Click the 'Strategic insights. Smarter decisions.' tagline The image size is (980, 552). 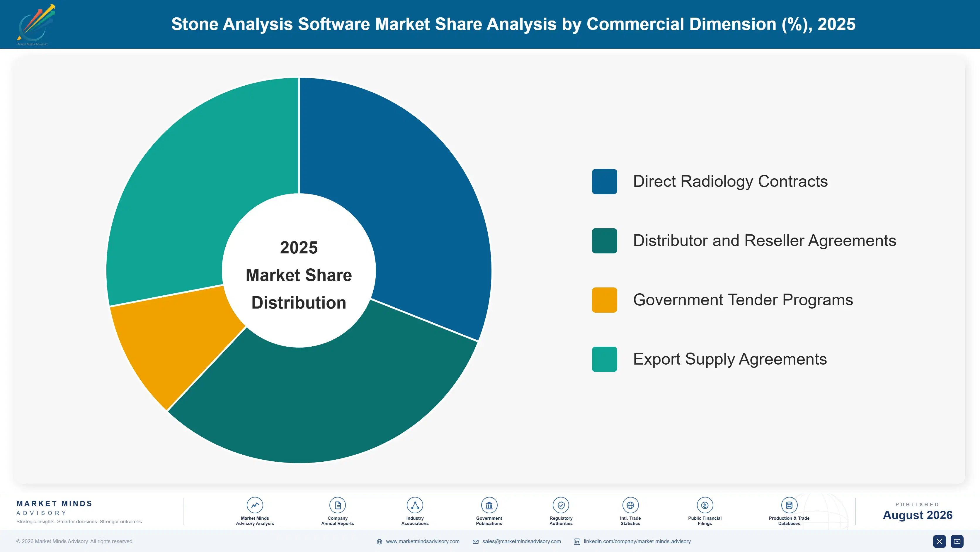79,521
